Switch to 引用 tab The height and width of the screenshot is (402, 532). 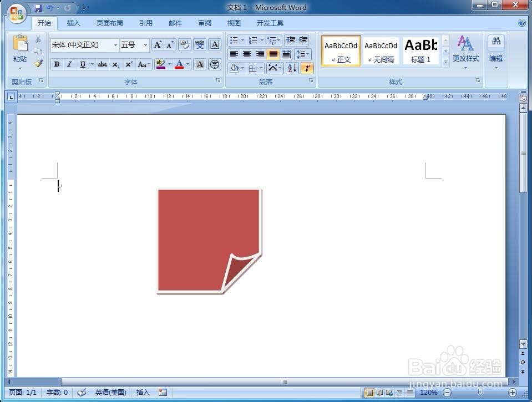[x=145, y=23]
